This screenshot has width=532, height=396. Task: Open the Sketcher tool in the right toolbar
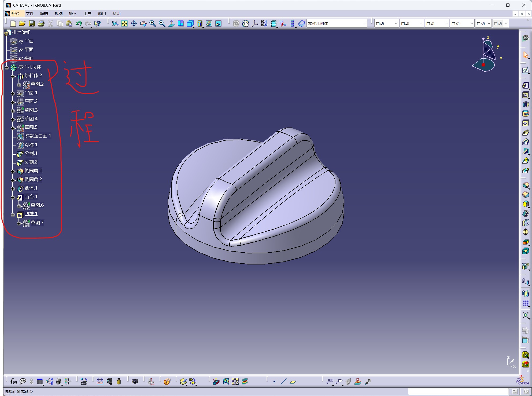point(526,70)
